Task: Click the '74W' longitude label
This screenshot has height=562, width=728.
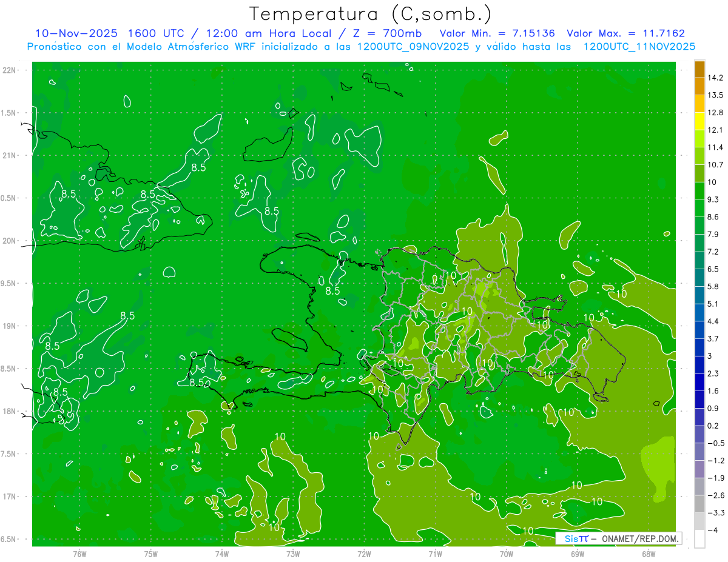Action: (222, 554)
